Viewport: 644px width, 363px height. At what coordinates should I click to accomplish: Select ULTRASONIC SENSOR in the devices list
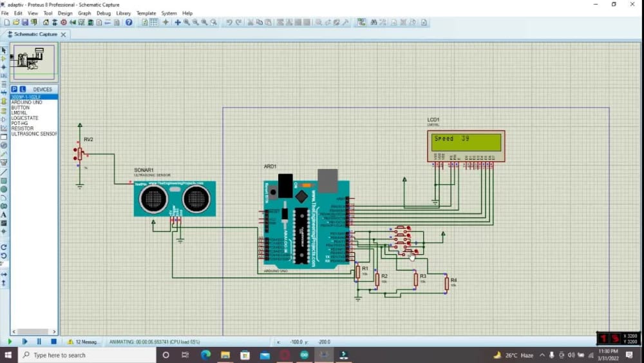tap(33, 134)
